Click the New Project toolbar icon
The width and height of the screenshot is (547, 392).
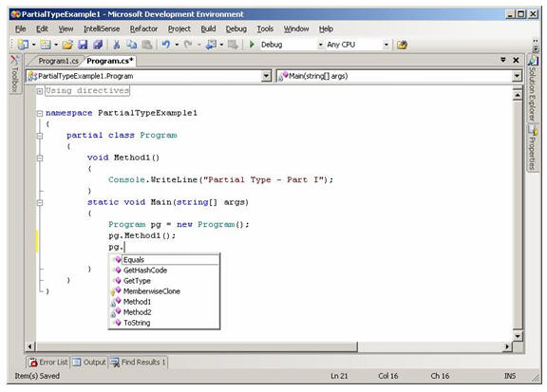tap(24, 45)
